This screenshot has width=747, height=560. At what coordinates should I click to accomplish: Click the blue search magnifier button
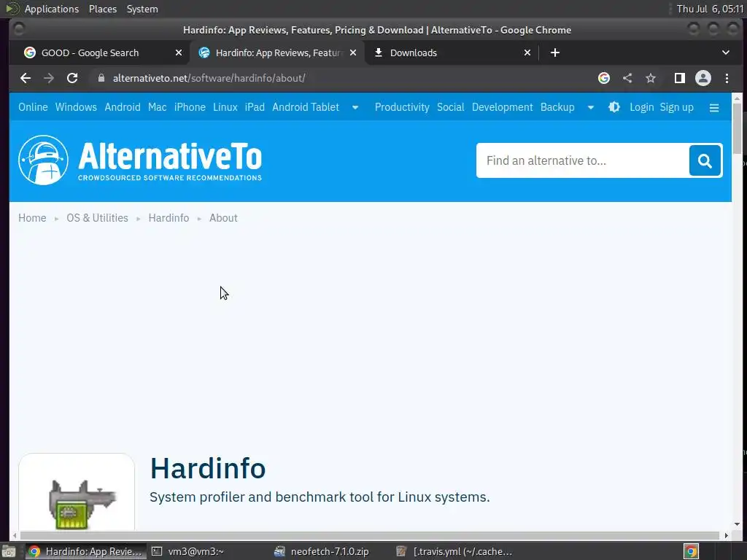pyautogui.click(x=705, y=160)
